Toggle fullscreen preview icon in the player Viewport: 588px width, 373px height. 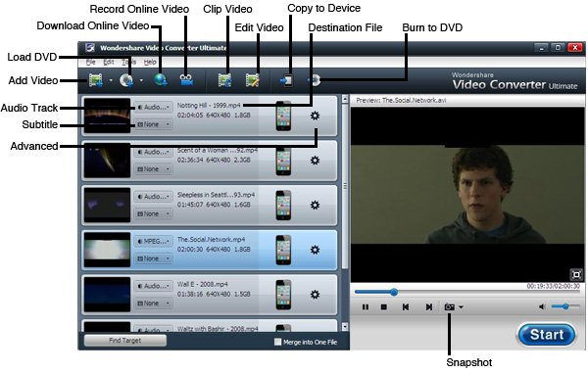pos(576,274)
